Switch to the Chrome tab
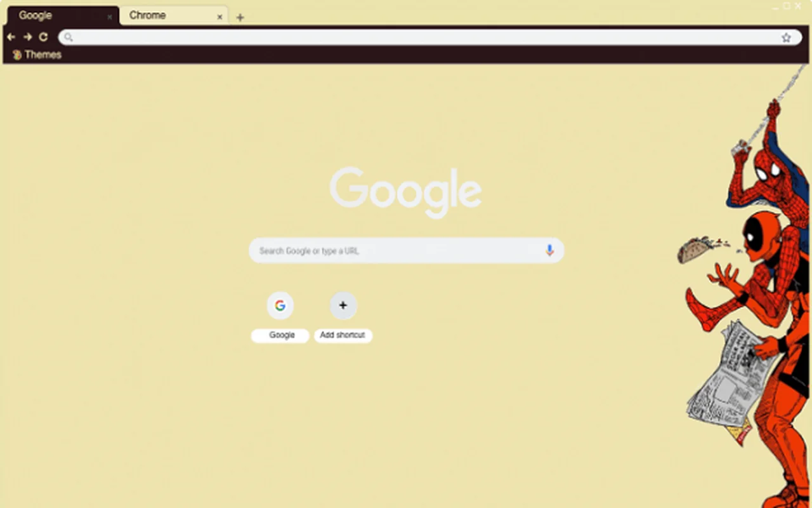Screen dimensions: 812x508 pyautogui.click(x=173, y=16)
